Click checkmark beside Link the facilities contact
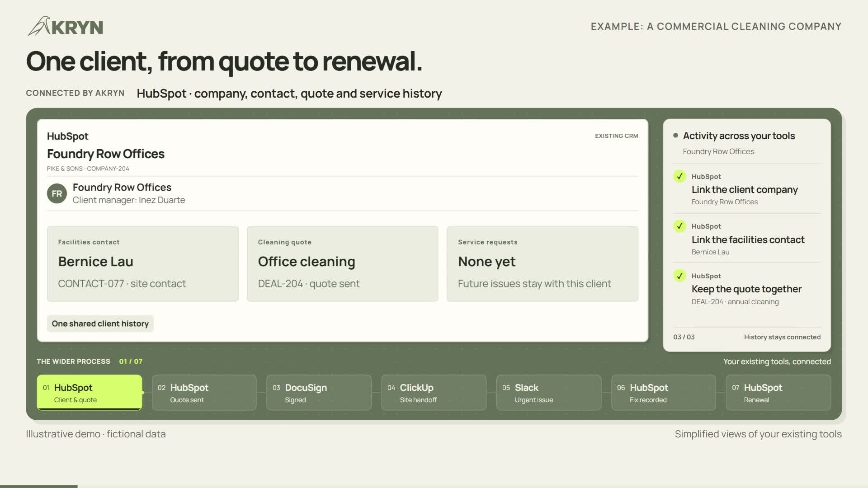 [679, 226]
